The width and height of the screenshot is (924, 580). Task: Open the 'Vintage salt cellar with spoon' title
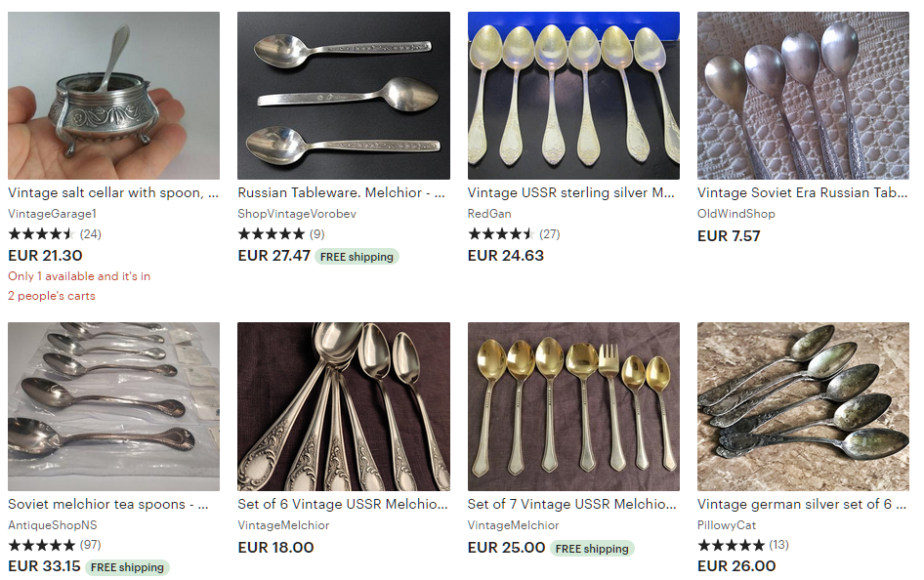(113, 193)
